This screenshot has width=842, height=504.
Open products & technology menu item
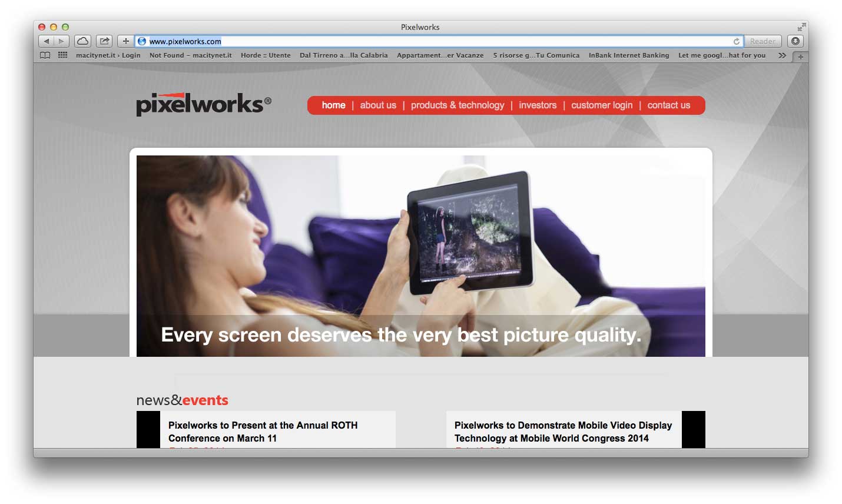click(458, 105)
